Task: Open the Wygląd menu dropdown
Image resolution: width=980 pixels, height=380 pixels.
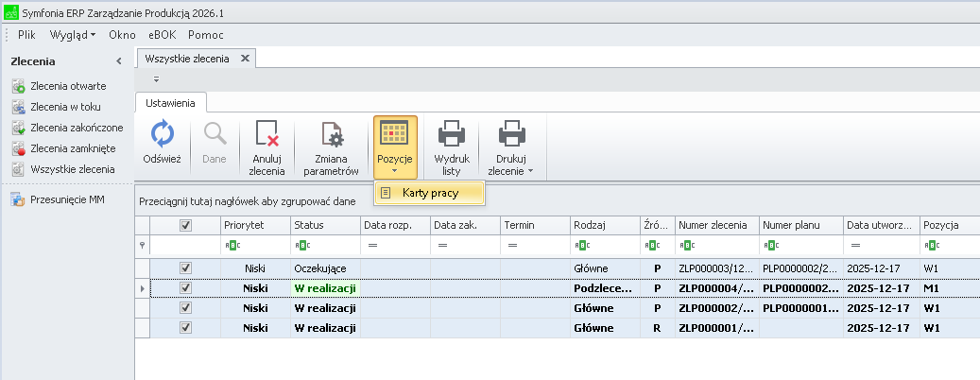Action: [73, 35]
